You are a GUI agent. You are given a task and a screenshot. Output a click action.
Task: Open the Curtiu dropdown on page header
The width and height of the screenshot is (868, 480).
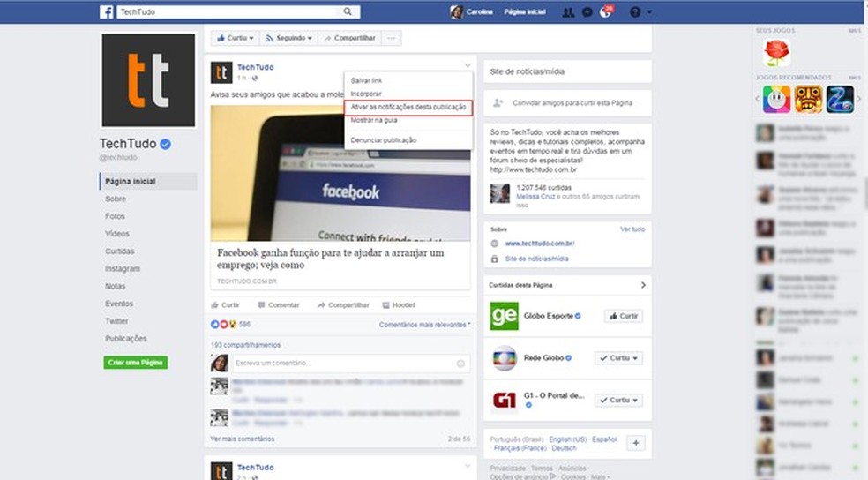point(236,38)
